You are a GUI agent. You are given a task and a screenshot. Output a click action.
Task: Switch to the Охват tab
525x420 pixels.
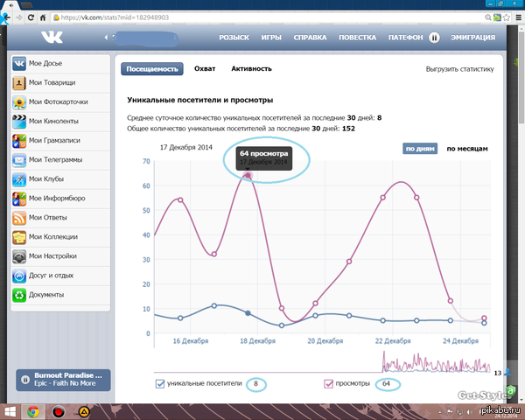click(x=206, y=68)
